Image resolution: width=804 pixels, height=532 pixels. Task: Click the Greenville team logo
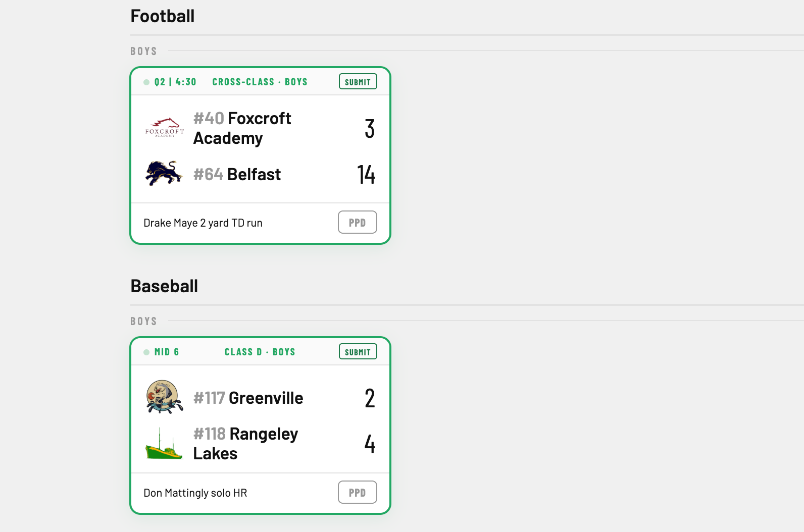pos(164,398)
